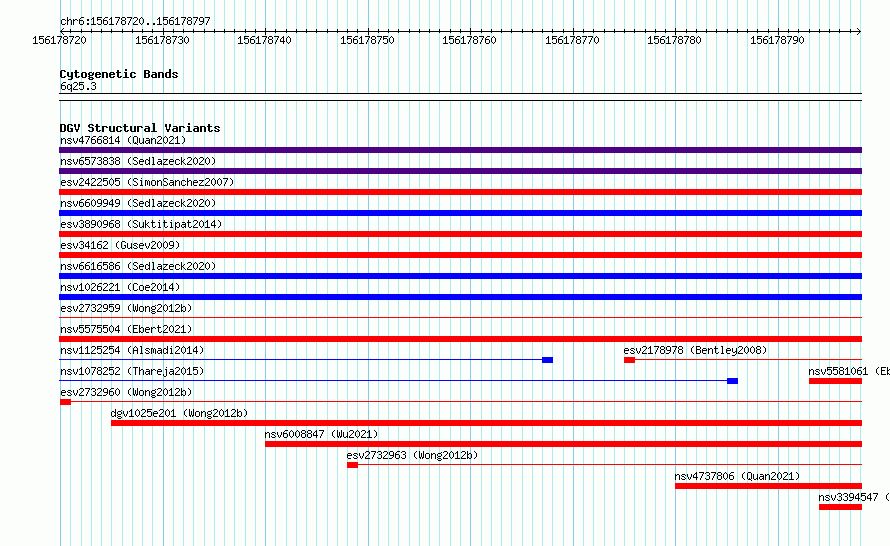Image resolution: width=890 pixels, height=546 pixels.
Task: Open the nsv6573838 (Sedlazeck2020) variant label
Action: pos(138,161)
